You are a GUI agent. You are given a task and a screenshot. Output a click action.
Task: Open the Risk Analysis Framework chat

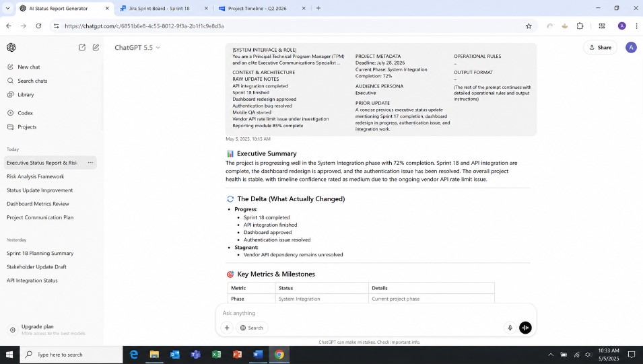click(x=36, y=177)
